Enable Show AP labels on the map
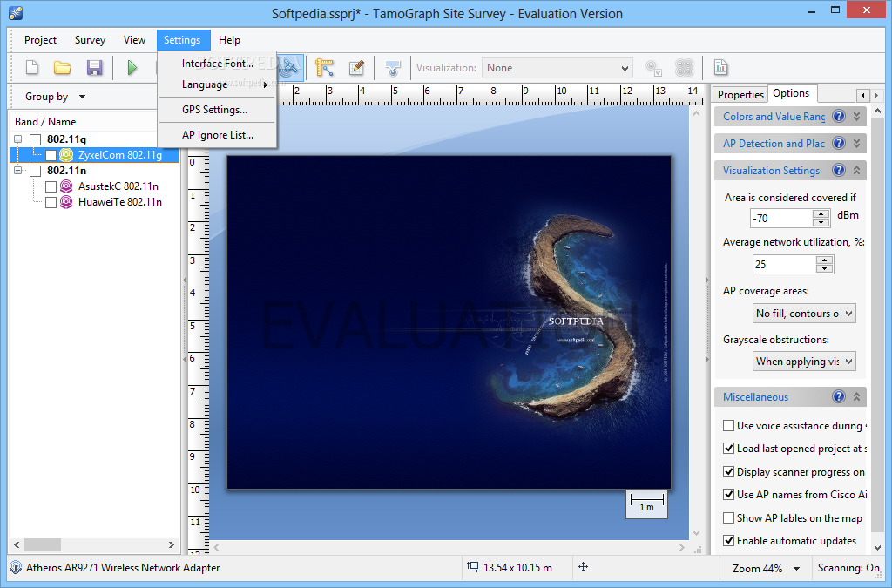Screen dimensions: 892x588 click(728, 517)
